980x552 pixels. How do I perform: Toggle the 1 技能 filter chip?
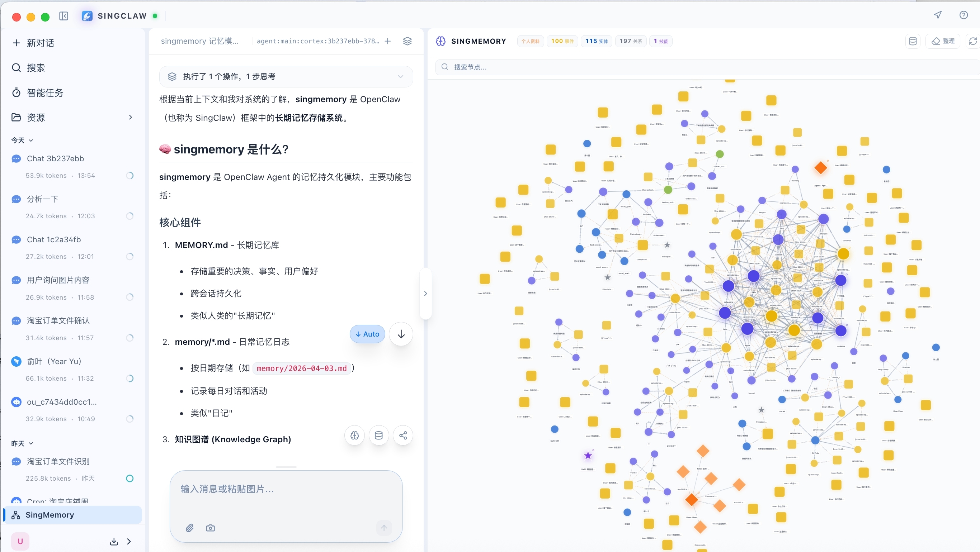[661, 41]
